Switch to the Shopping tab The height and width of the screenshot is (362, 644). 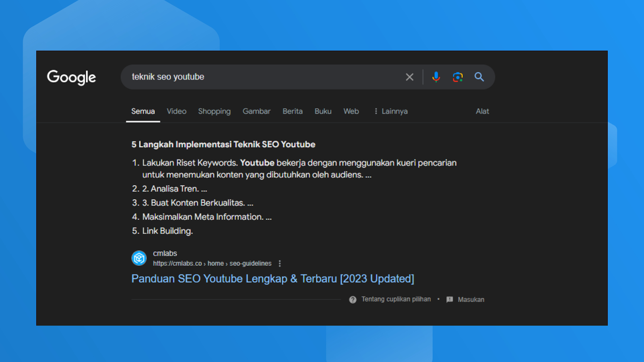pyautogui.click(x=215, y=111)
